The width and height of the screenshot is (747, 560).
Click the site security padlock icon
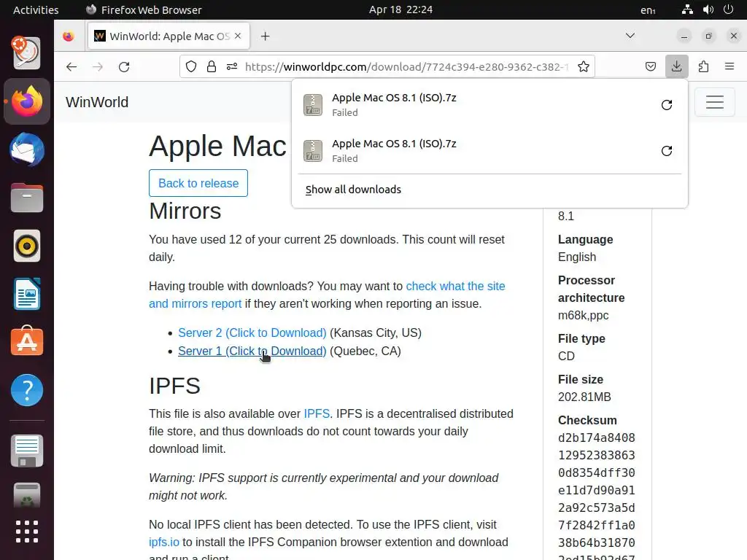(x=212, y=66)
